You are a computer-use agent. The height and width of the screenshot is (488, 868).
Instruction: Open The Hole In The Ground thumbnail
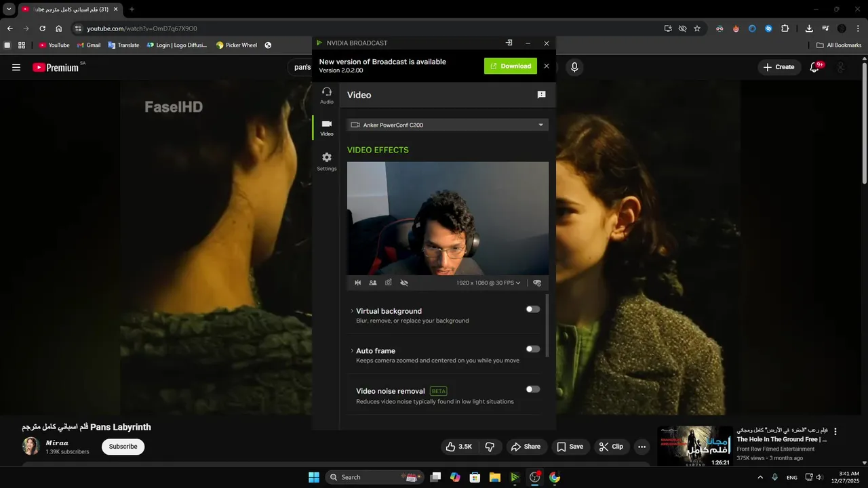coord(695,446)
